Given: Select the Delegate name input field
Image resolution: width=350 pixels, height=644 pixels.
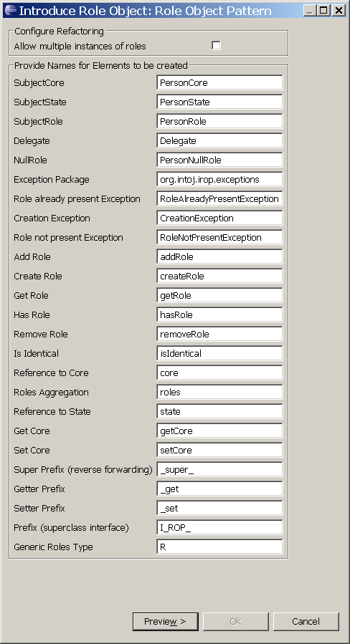Looking at the screenshot, I should (219, 140).
